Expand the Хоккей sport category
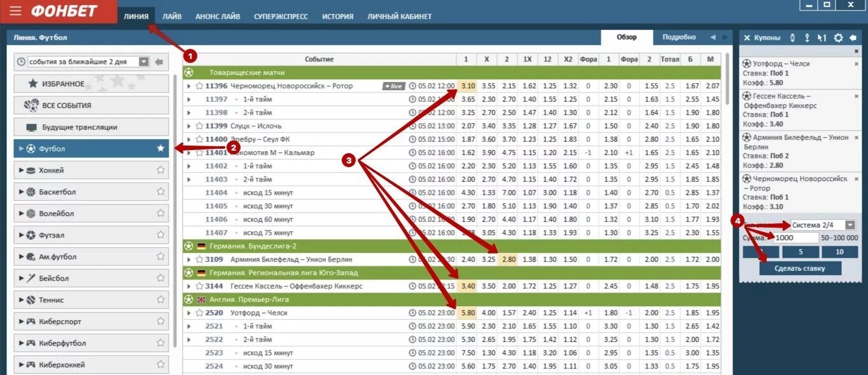The height and width of the screenshot is (375, 868). click(x=22, y=170)
